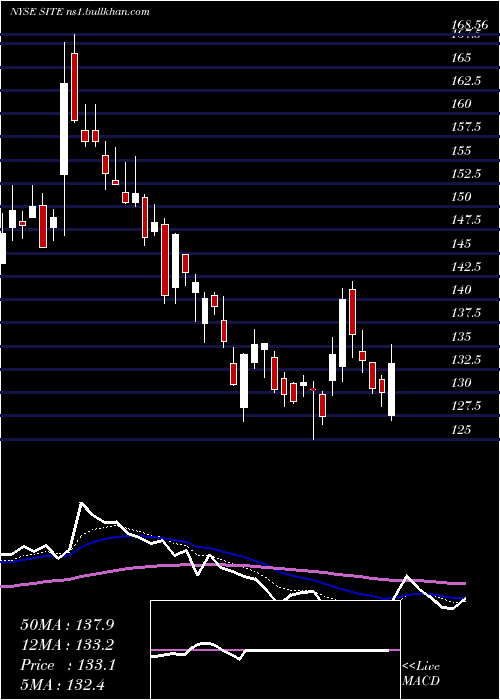Click the red candlestick peaking near 166
500x700 pixels.
click(74, 87)
